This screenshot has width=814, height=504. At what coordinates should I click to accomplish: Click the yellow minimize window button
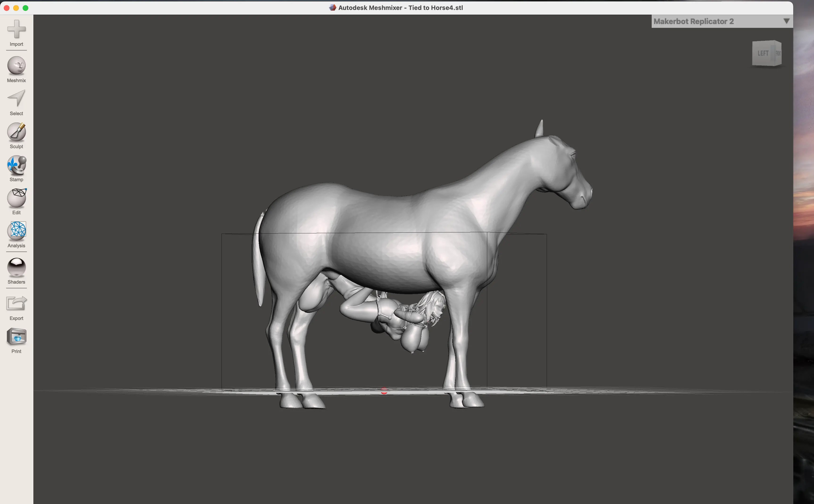[x=16, y=8]
